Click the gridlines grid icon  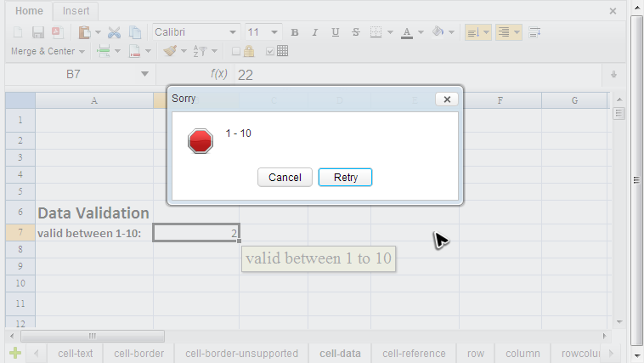283,51
